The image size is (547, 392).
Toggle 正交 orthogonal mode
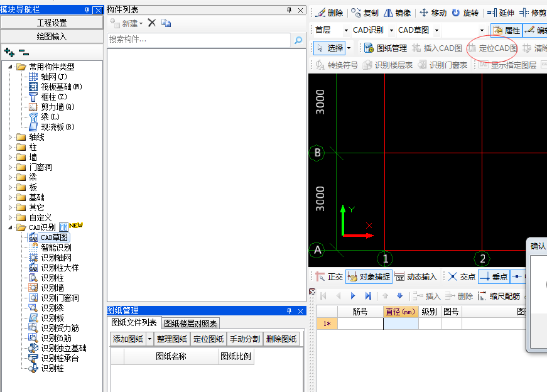point(329,277)
